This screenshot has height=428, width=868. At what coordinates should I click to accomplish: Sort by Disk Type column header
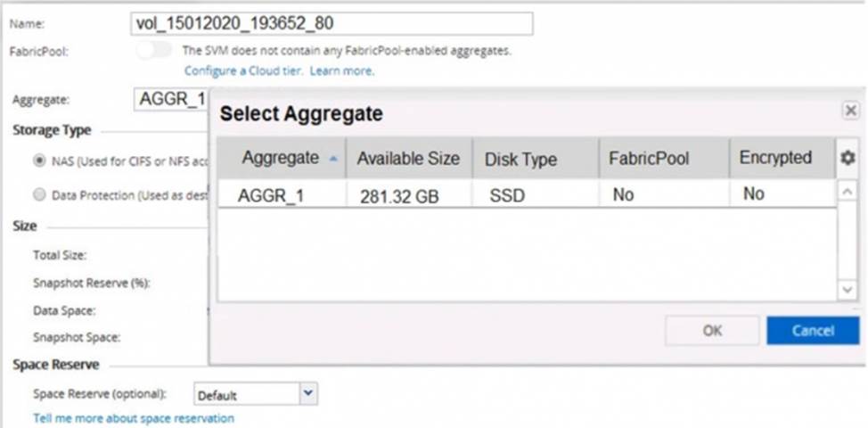pyautogui.click(x=520, y=160)
